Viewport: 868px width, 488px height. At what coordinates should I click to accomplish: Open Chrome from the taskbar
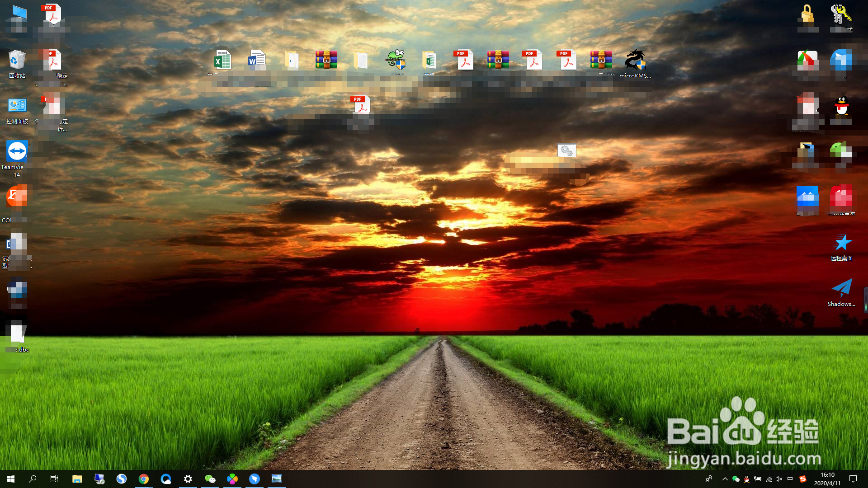point(144,479)
